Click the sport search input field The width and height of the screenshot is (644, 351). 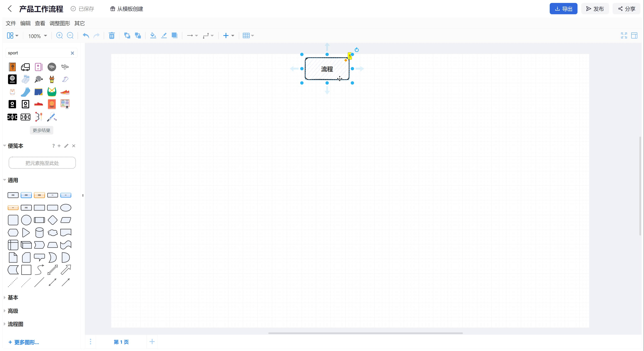pos(37,53)
